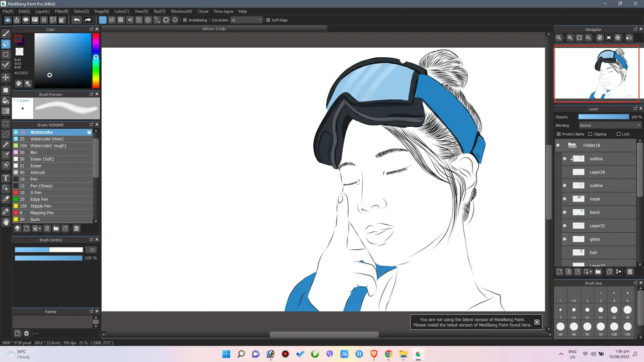Select the Lasso selection tool

tap(6, 134)
